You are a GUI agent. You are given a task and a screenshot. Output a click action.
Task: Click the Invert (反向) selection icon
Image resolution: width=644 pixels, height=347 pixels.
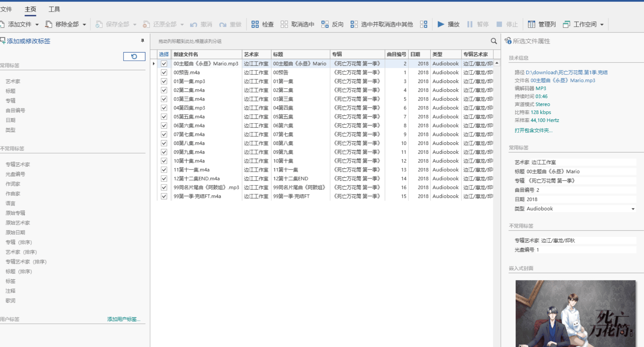point(325,24)
